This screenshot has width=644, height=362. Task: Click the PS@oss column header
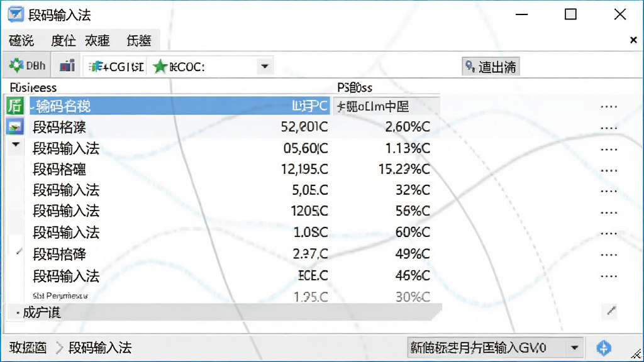pyautogui.click(x=355, y=87)
